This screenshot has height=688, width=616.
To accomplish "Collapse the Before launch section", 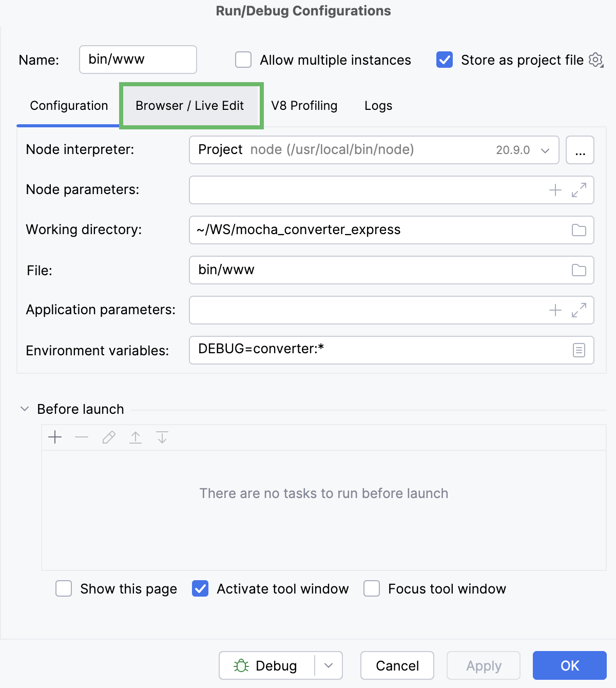I will (24, 409).
